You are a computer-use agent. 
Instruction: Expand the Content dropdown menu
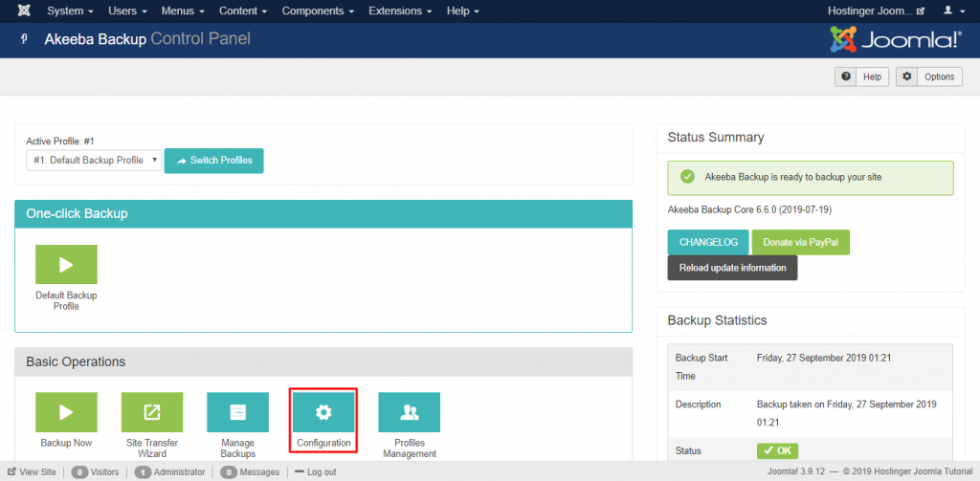point(244,11)
